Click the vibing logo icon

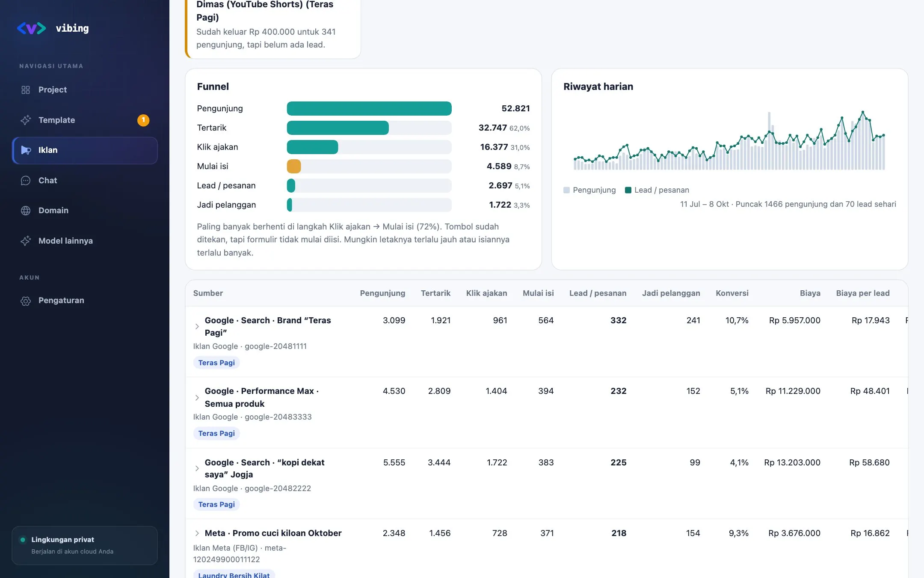[31, 28]
